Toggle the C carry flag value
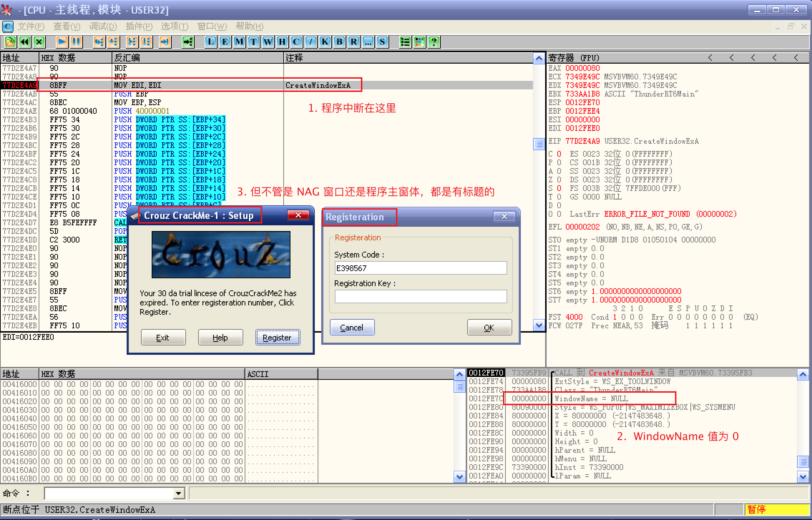Viewport: 812px width, 520px height. [x=559, y=154]
